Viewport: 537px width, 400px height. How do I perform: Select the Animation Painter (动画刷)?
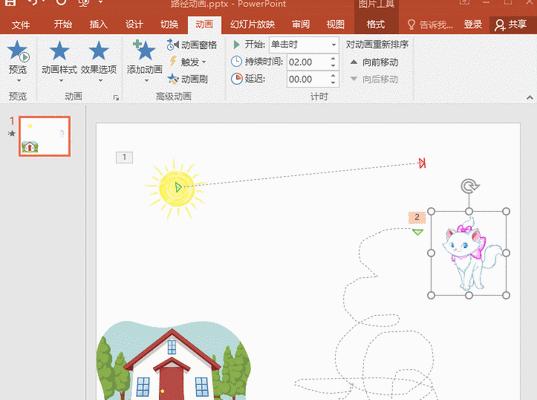(188, 79)
